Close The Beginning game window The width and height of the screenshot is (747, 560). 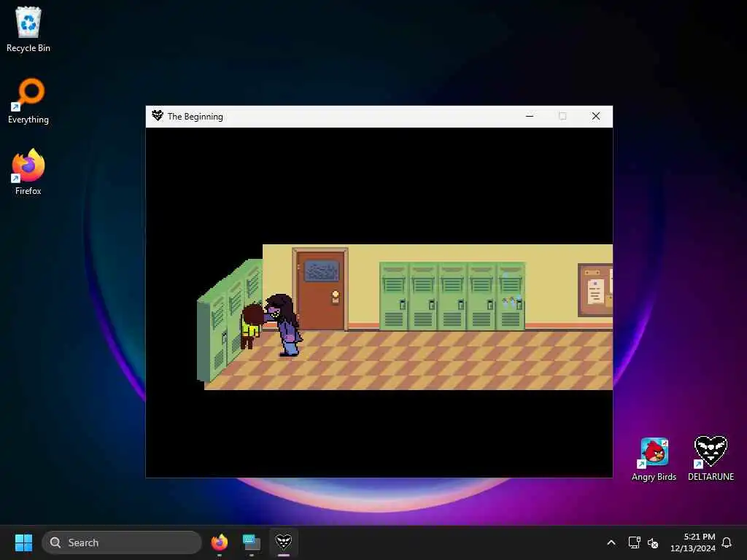point(595,116)
